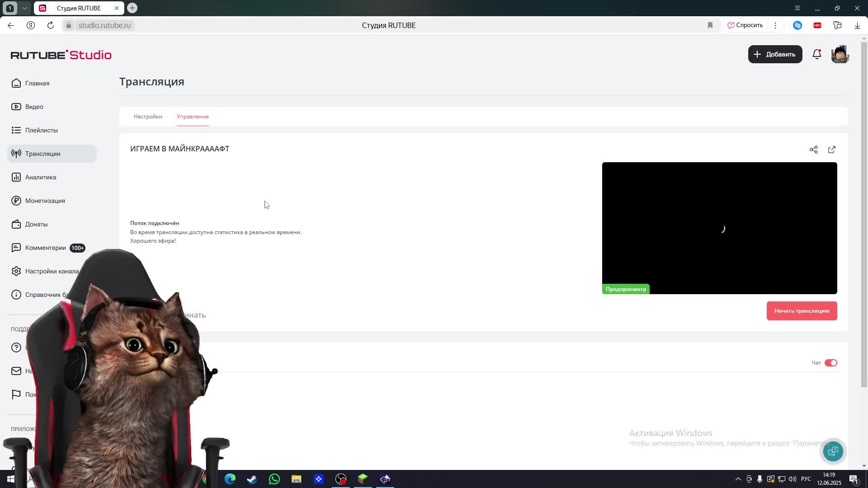Toggle the Чат switch
Viewport: 868px width, 488px height.
(831, 363)
